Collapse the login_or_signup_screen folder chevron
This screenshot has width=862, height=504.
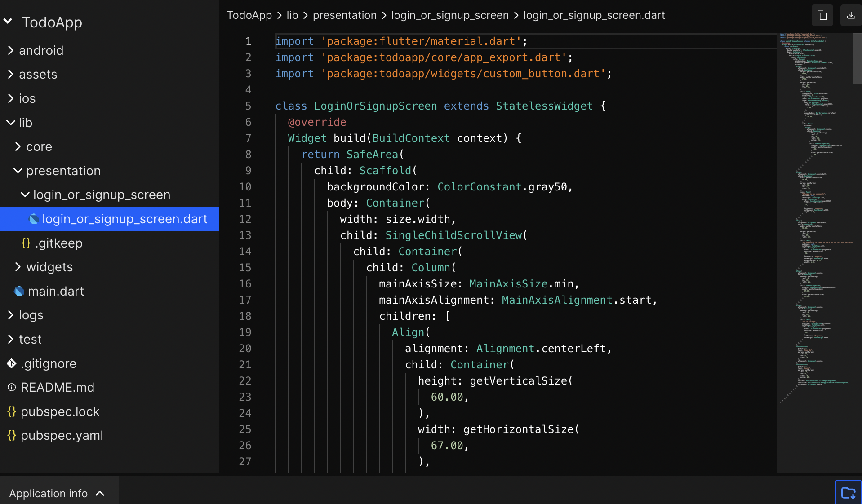25,195
